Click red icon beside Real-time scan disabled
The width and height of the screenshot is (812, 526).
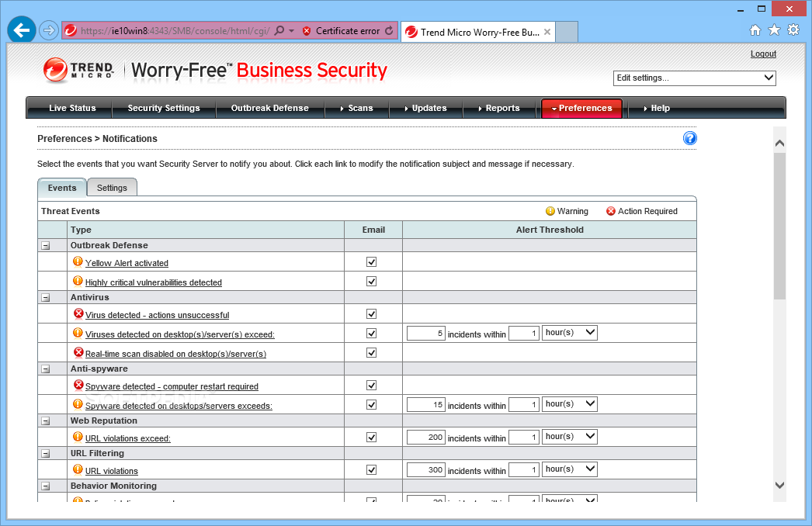(78, 352)
